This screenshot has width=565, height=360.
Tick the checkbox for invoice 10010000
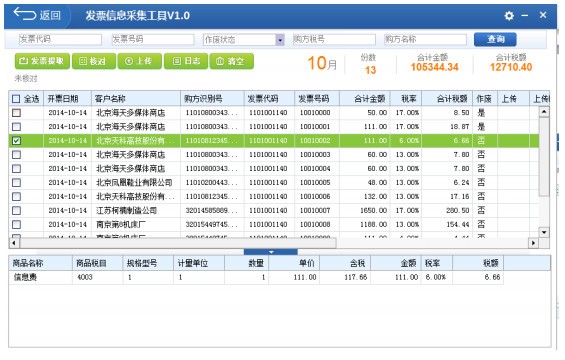16,113
